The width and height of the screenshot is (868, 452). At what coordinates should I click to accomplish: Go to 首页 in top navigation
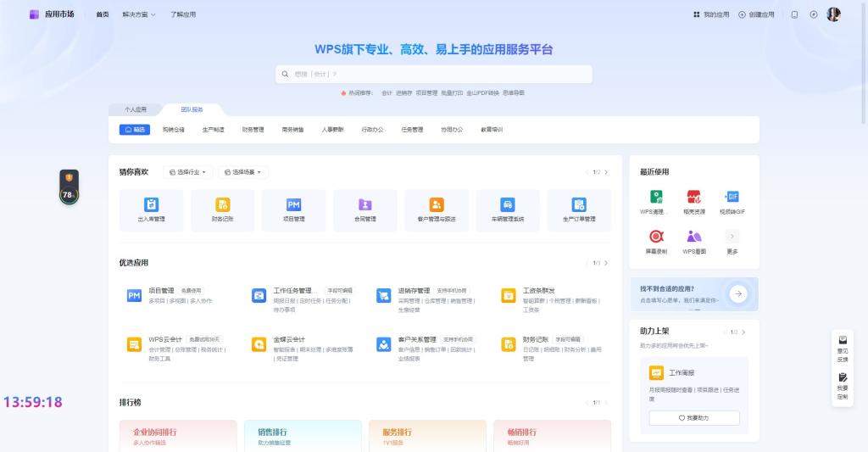pos(103,14)
